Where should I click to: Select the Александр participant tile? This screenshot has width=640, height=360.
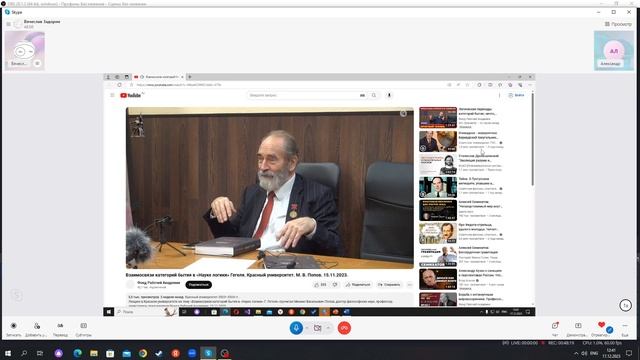(614, 51)
